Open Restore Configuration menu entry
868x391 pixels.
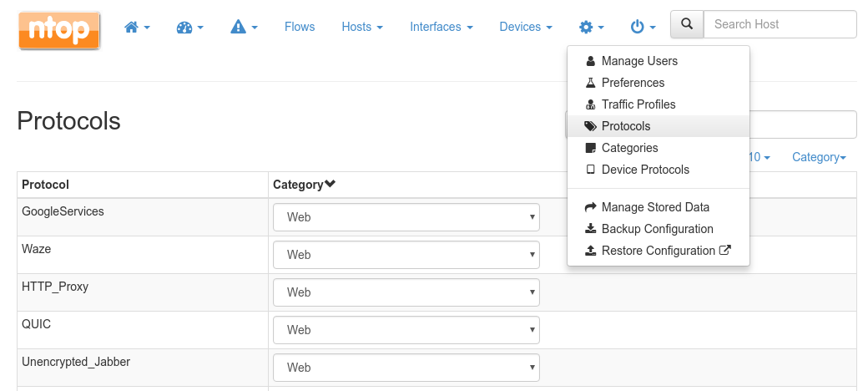tap(659, 251)
